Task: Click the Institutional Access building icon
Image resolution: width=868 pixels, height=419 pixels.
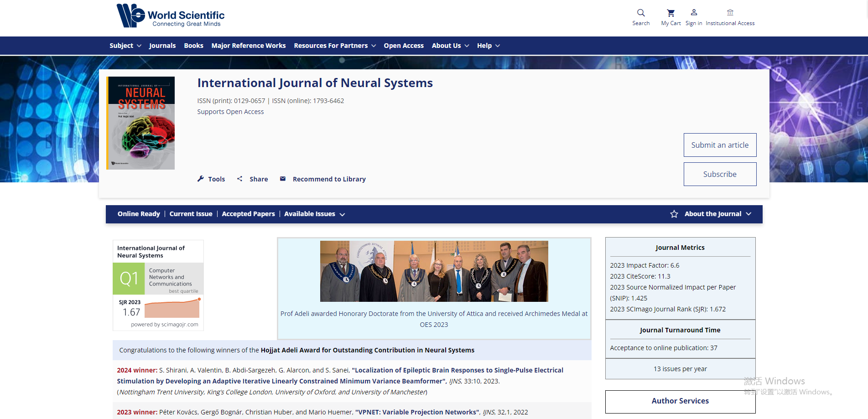Action: 730,12
